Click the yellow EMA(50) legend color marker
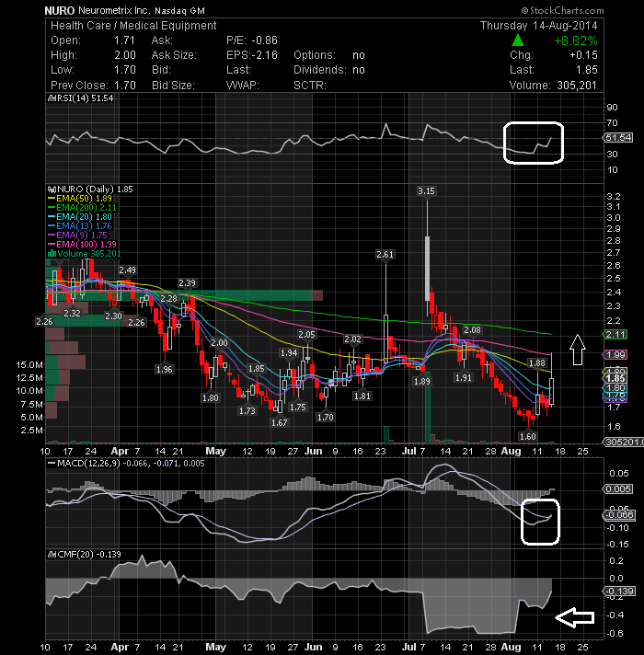Image resolution: width=644 pixels, height=655 pixels. click(x=52, y=199)
